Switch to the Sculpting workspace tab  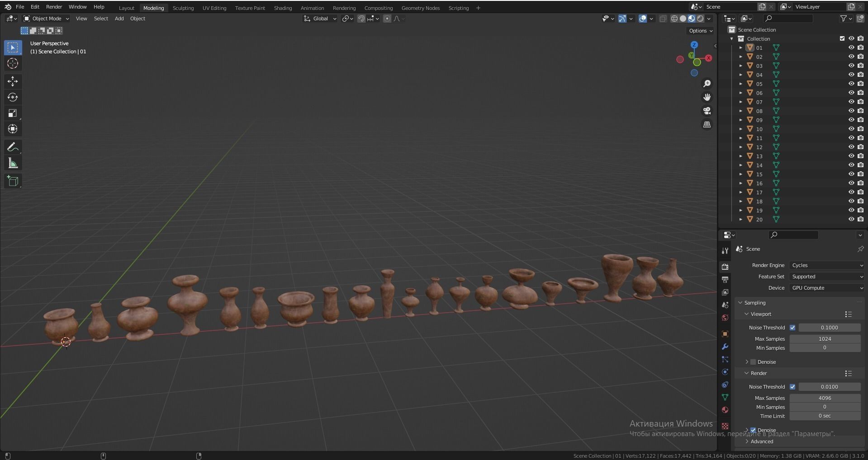click(x=183, y=8)
